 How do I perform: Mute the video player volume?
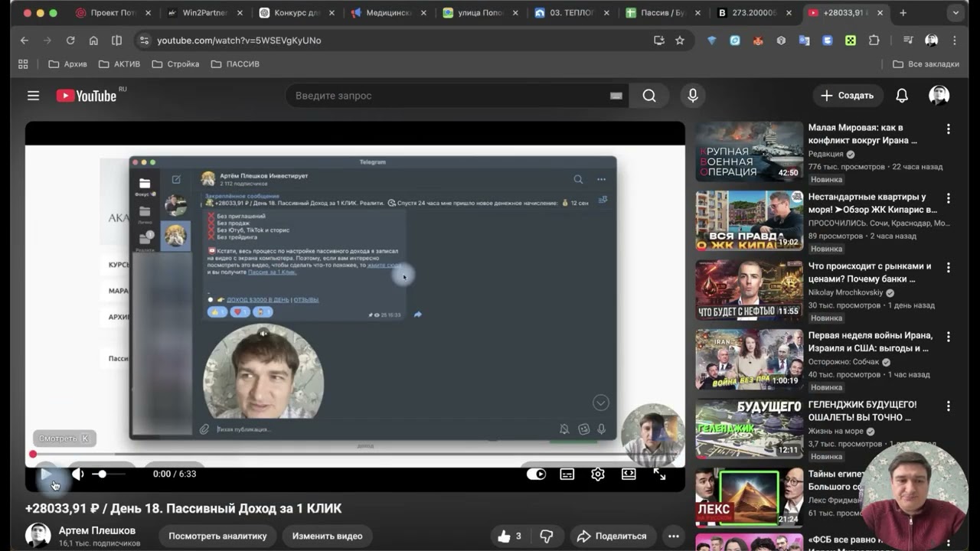[77, 474]
